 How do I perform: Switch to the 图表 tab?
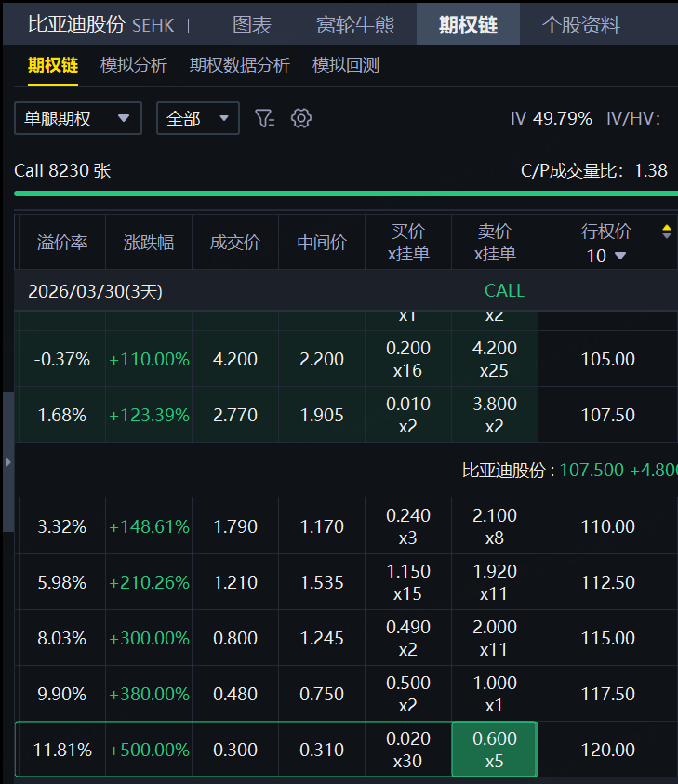(251, 25)
